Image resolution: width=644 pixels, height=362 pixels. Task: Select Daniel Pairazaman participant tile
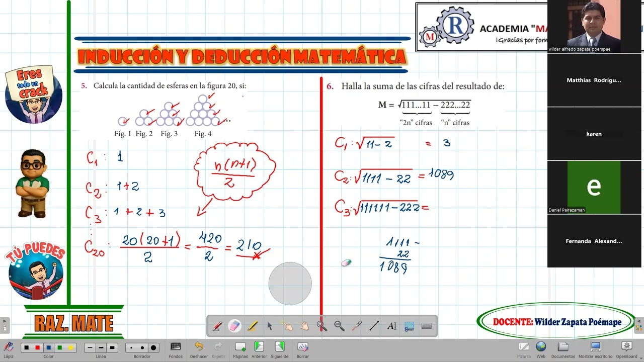pyautogui.click(x=594, y=187)
